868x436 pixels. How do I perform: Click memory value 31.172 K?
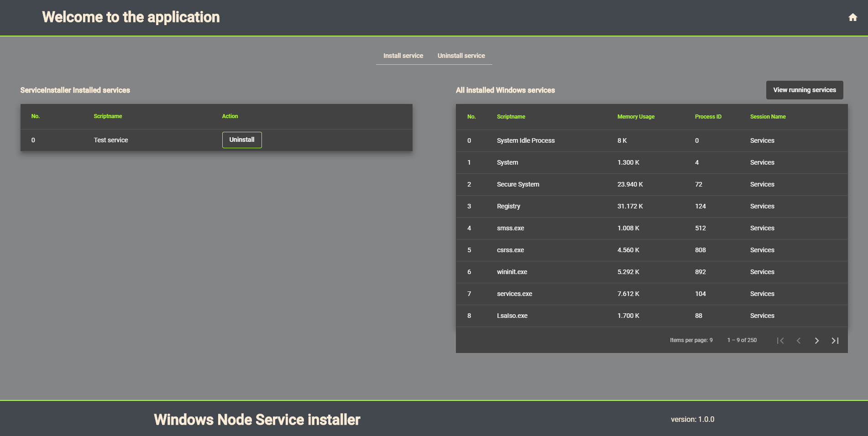(630, 206)
